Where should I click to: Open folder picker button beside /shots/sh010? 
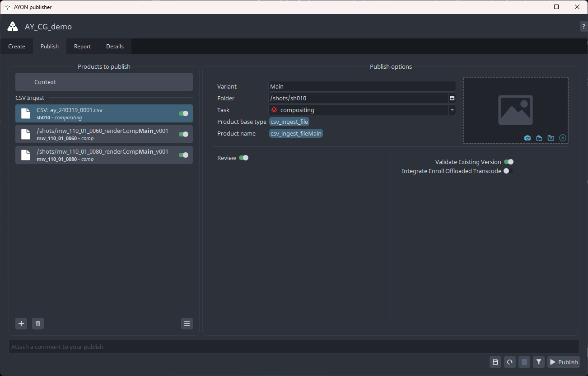click(x=452, y=98)
